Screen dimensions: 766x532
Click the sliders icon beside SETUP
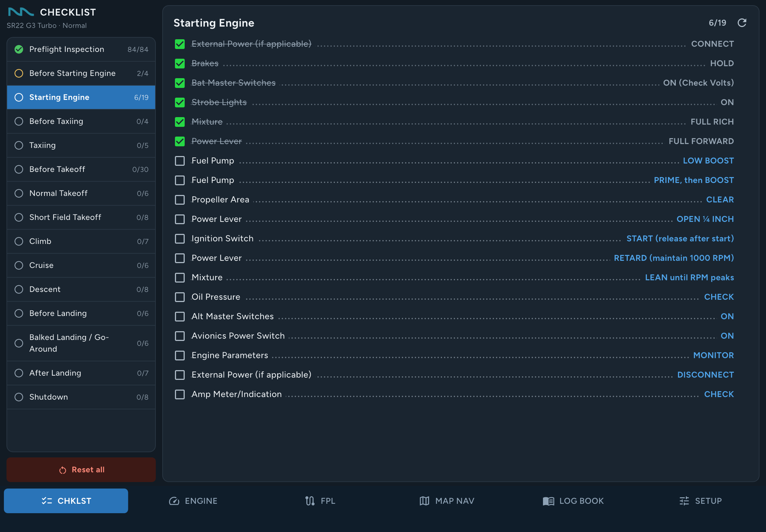684,501
